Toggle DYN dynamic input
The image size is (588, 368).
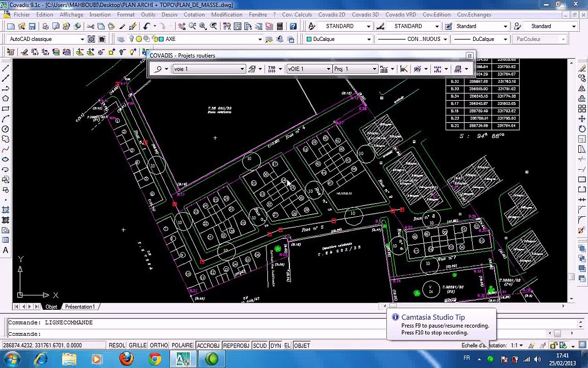click(276, 346)
